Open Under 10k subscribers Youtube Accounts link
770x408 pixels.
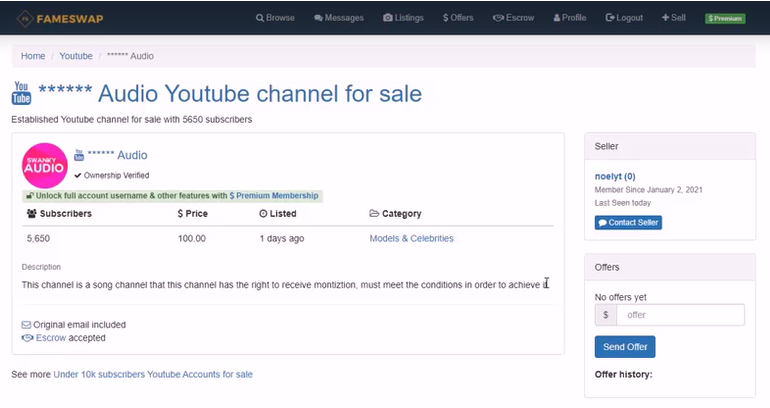coord(153,374)
